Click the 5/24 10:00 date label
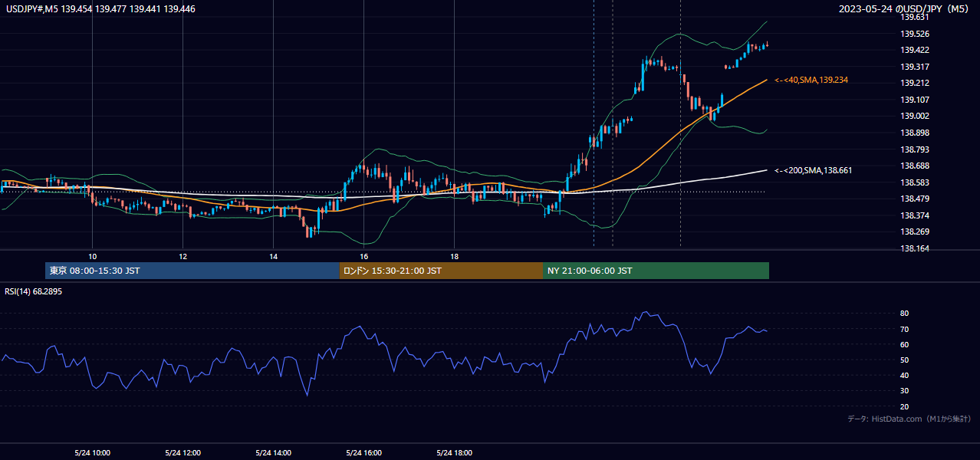 pyautogui.click(x=93, y=452)
